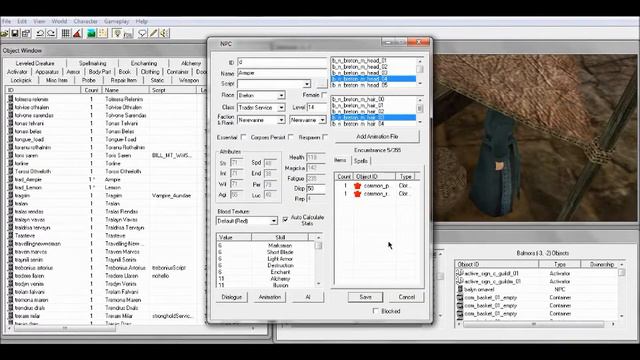This screenshot has width=640, height=360.
Task: Click the Save plugin floppy disk icon
Action: point(15,33)
